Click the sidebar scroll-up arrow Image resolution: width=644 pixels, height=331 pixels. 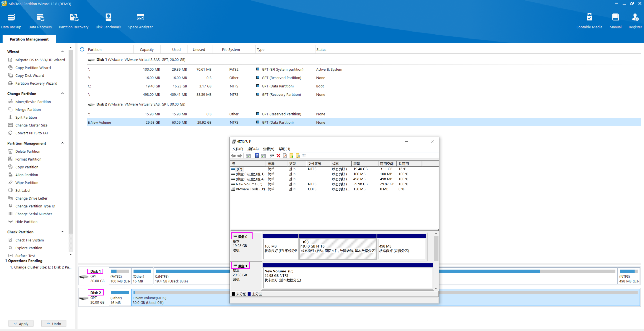[71, 47]
